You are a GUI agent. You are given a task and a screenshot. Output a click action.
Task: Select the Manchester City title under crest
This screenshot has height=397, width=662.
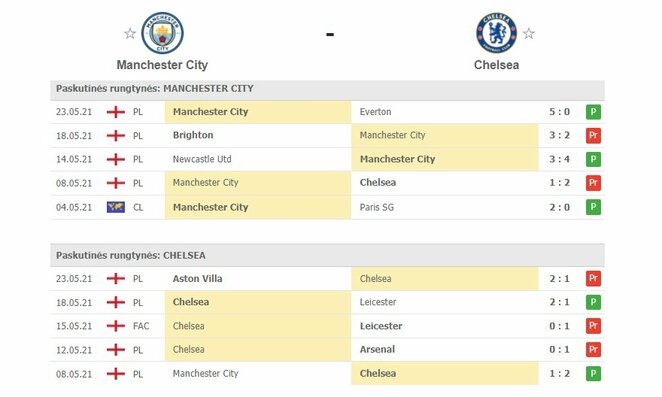[162, 65]
